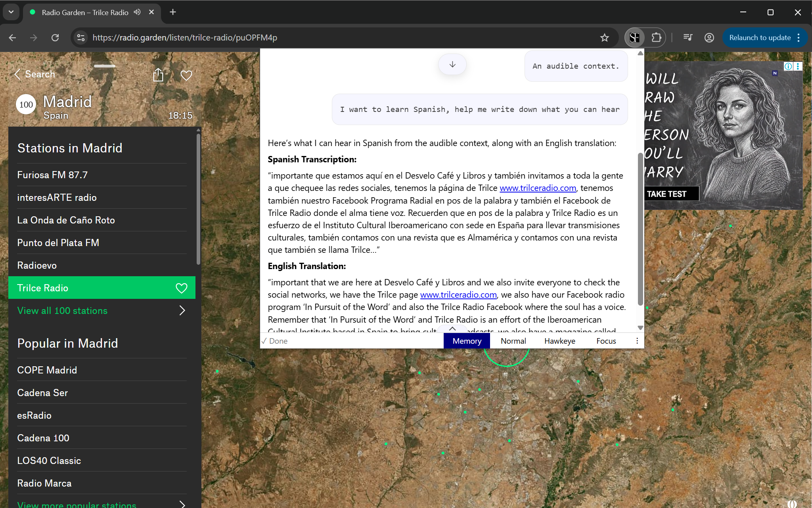
Task: Switch assistant to Normal mode
Action: coord(513,341)
